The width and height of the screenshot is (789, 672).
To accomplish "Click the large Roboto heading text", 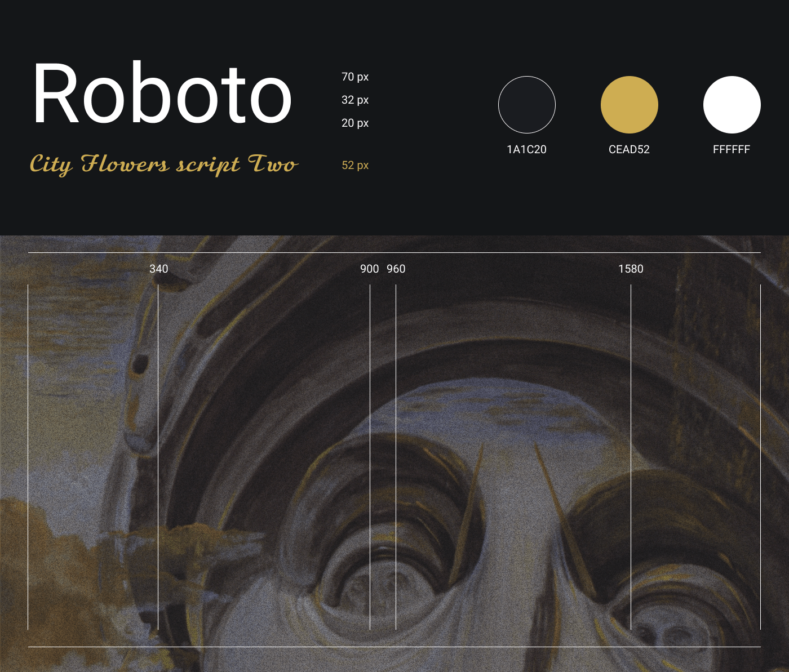I will click(162, 94).
